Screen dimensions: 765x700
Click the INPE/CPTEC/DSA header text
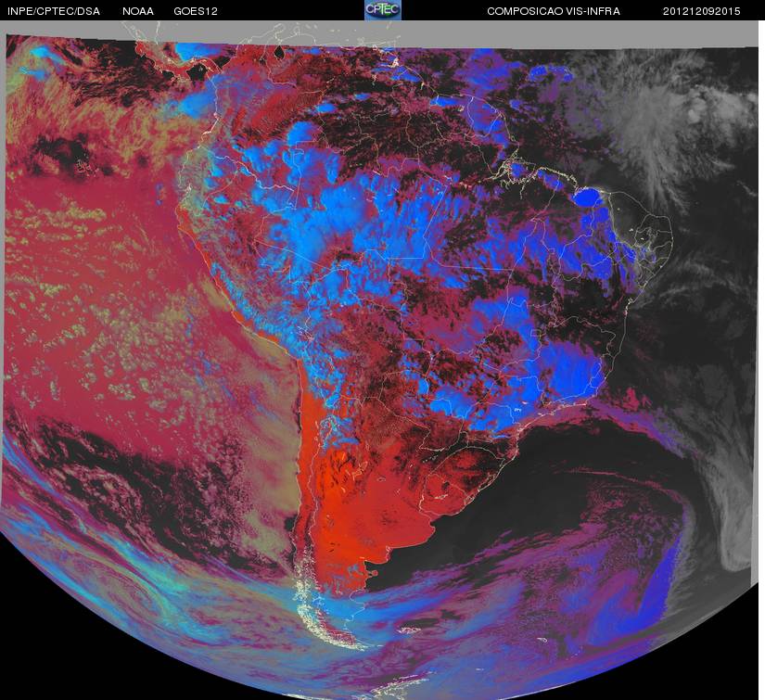coord(53,11)
